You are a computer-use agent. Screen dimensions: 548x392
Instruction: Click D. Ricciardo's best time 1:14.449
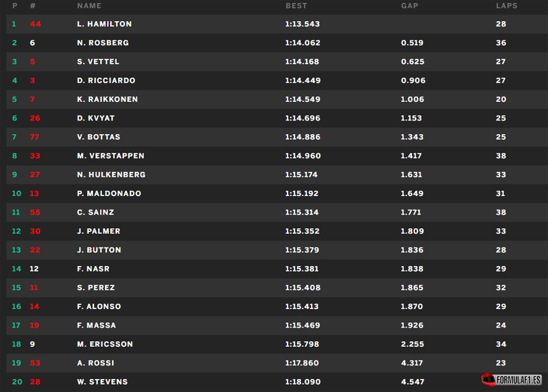pyautogui.click(x=302, y=80)
